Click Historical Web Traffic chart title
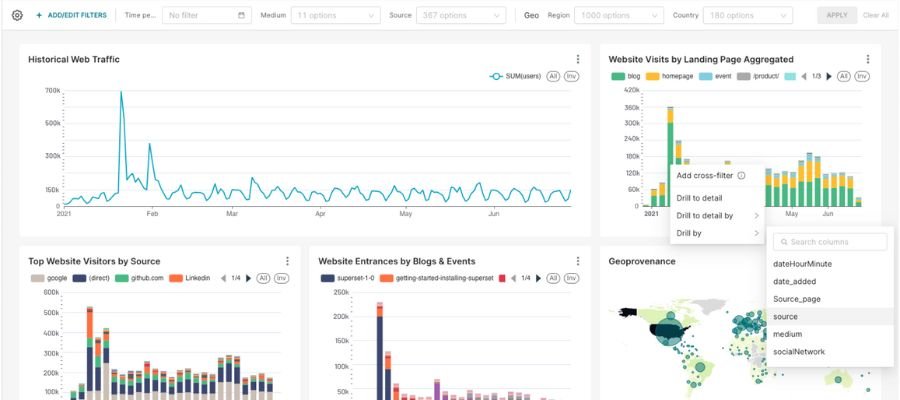 coord(73,59)
